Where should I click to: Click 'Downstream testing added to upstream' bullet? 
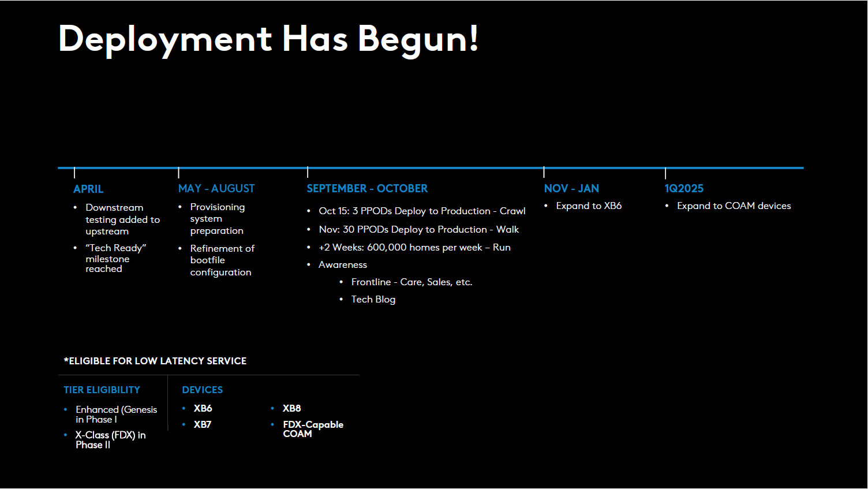[x=122, y=219]
